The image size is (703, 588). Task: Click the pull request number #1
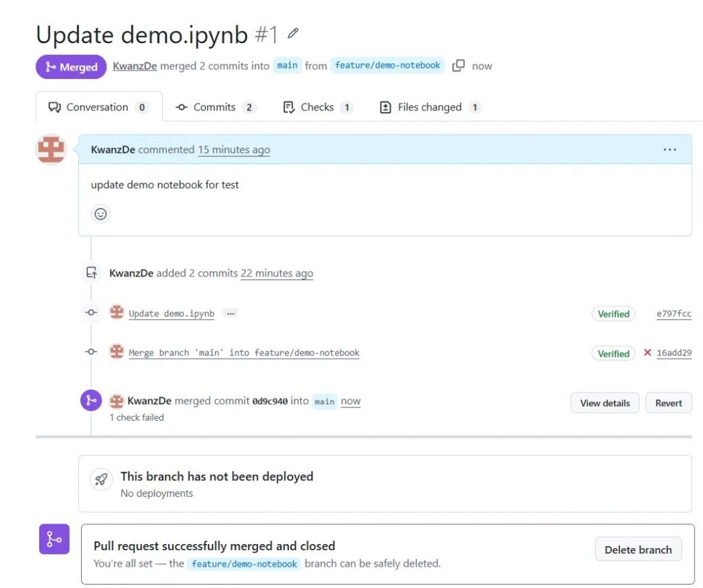[x=266, y=34]
